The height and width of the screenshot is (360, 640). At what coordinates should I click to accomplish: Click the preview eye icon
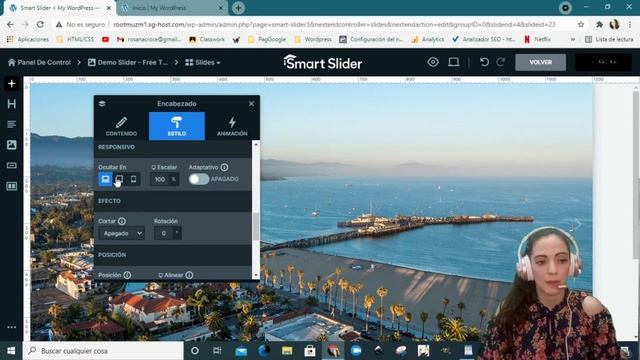point(433,62)
